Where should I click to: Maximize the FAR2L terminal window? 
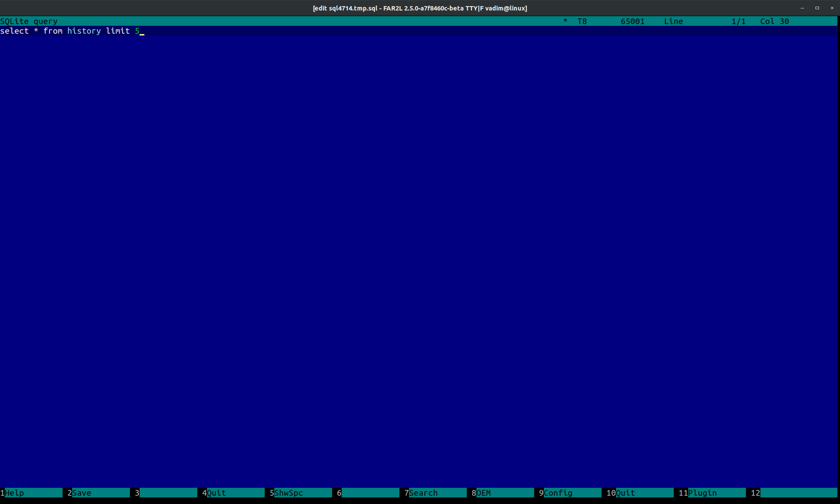click(817, 8)
